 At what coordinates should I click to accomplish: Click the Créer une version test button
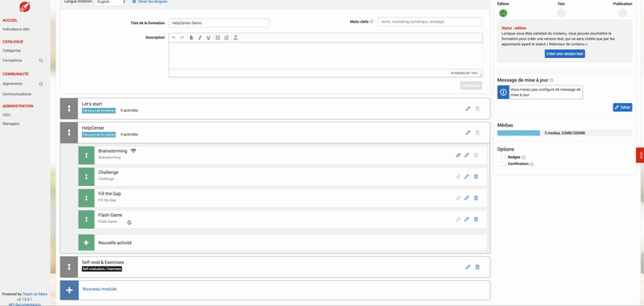(565, 54)
